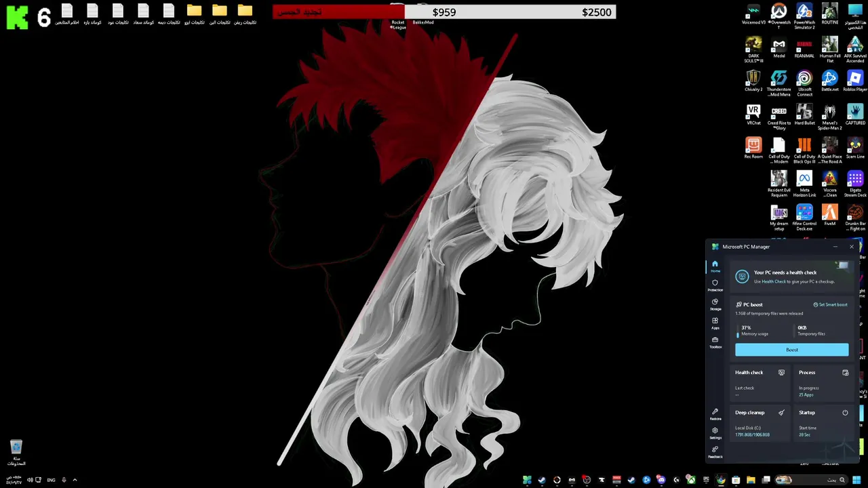This screenshot has height=488, width=868.
Task: Open the Startup card
Action: [824, 424]
